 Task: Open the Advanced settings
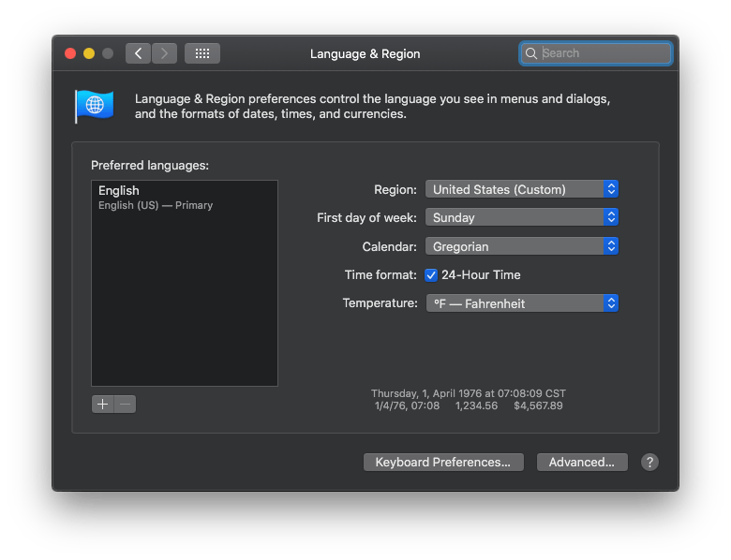click(x=582, y=463)
